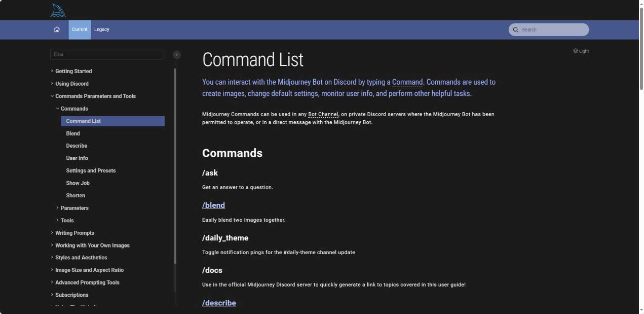The width and height of the screenshot is (644, 314).
Task: Click the search magnifier icon
Action: pos(516,29)
